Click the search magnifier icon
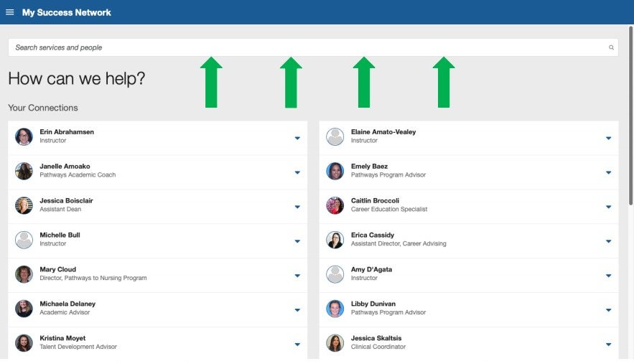Screen dimensions: 634x364 point(612,47)
